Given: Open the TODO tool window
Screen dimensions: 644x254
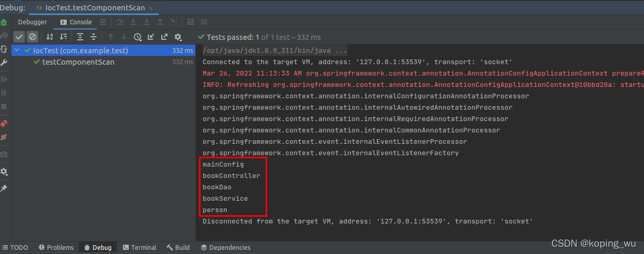Looking at the screenshot, I should (15, 248).
